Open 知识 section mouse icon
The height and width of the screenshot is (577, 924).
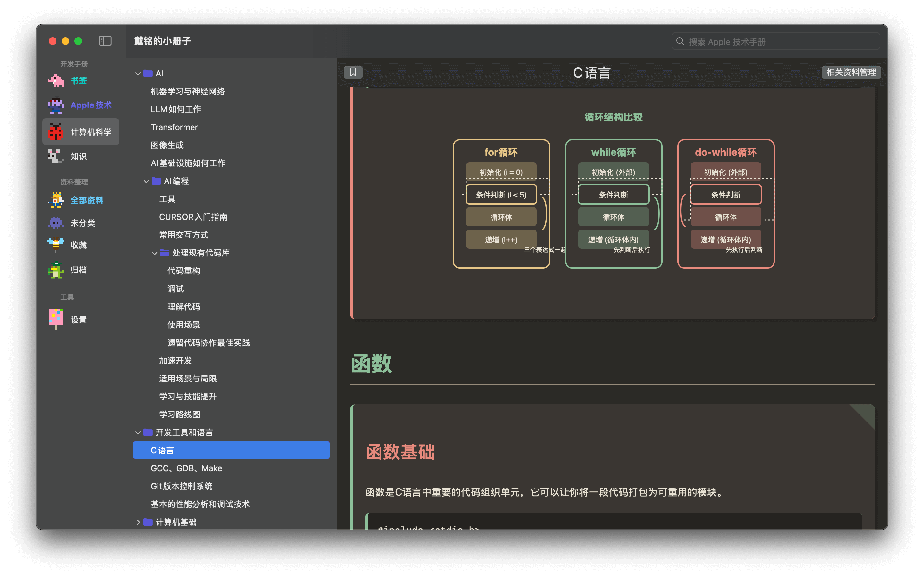pyautogui.click(x=56, y=156)
